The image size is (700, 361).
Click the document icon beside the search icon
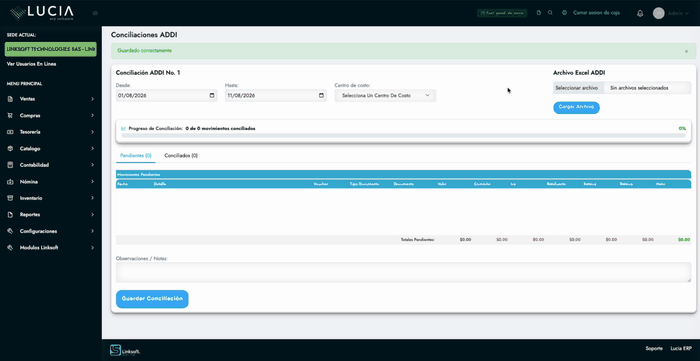pyautogui.click(x=539, y=13)
